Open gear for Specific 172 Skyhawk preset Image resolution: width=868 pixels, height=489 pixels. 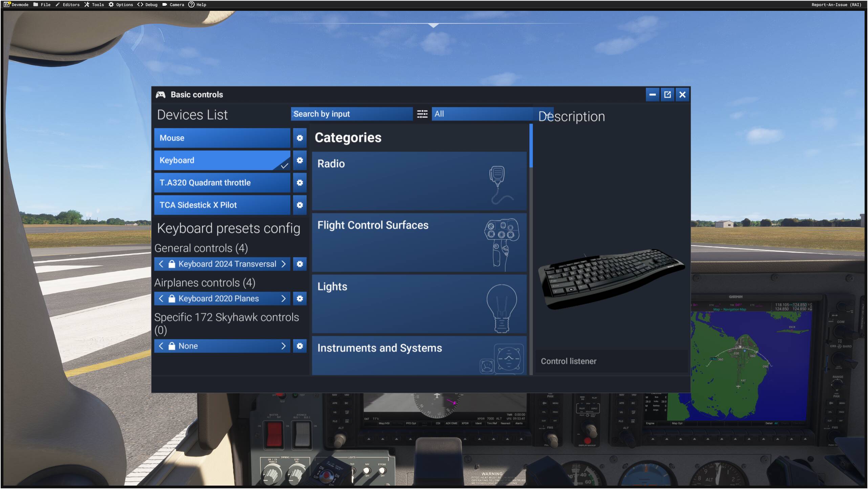[x=300, y=346]
